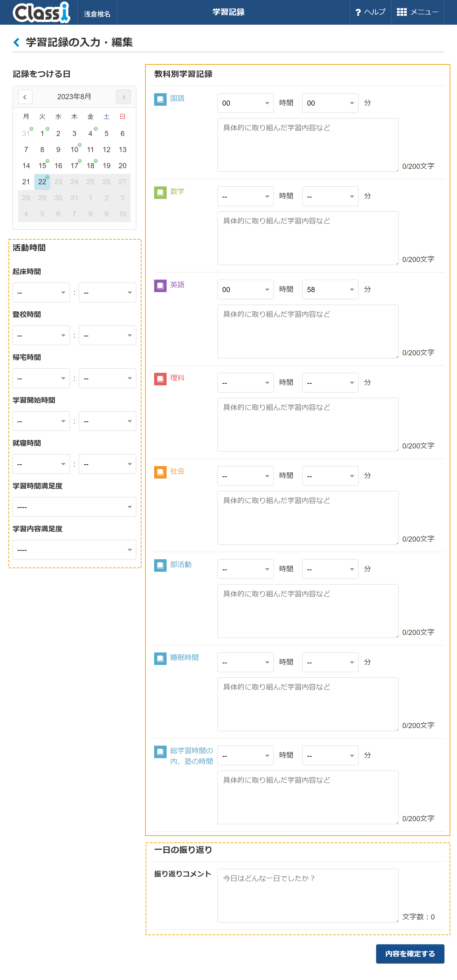Open the メニュー grid menu

click(418, 12)
